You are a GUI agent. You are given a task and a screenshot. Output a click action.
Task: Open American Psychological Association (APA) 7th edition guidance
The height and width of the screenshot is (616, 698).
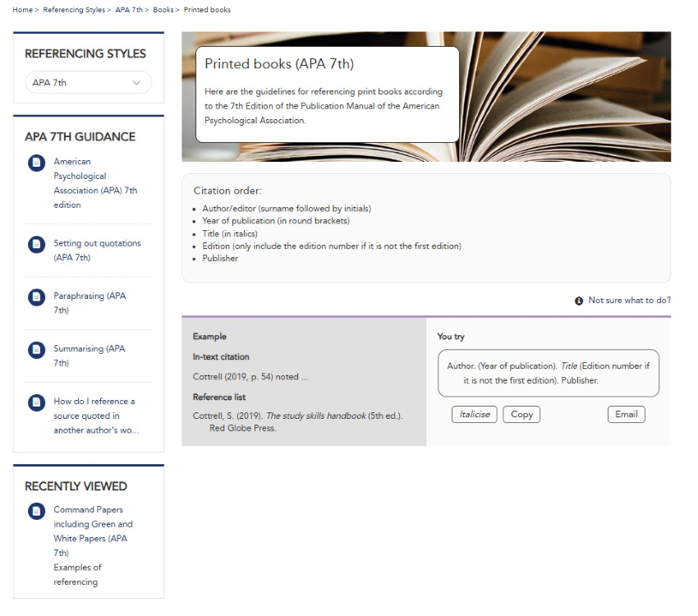click(x=95, y=183)
